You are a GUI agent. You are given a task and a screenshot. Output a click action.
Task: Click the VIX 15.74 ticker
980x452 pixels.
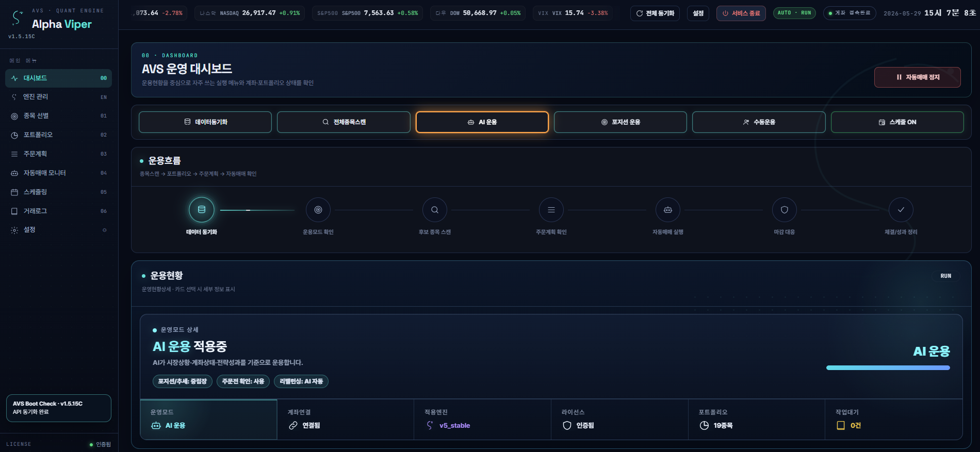573,13
